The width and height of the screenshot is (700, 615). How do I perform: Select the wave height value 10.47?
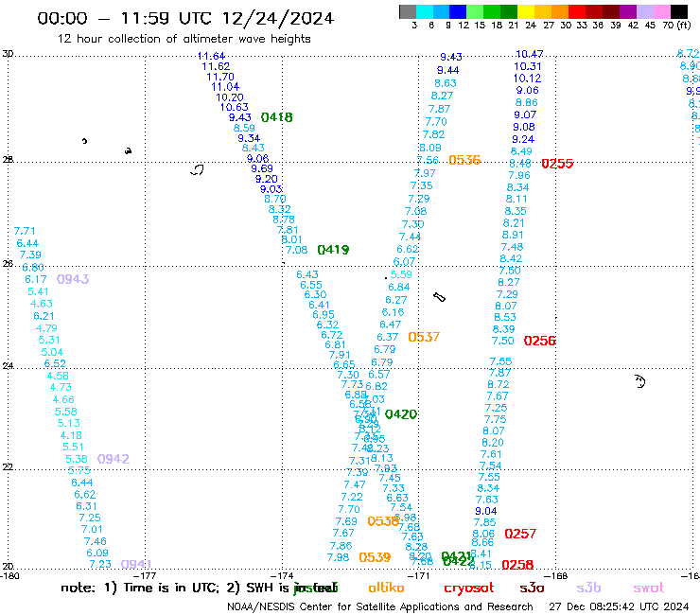530,54
